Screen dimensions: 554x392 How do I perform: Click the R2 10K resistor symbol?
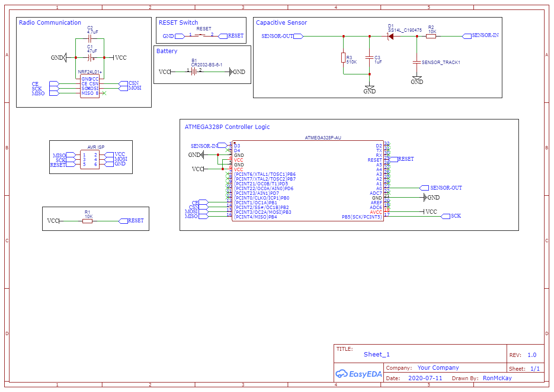pos(431,36)
